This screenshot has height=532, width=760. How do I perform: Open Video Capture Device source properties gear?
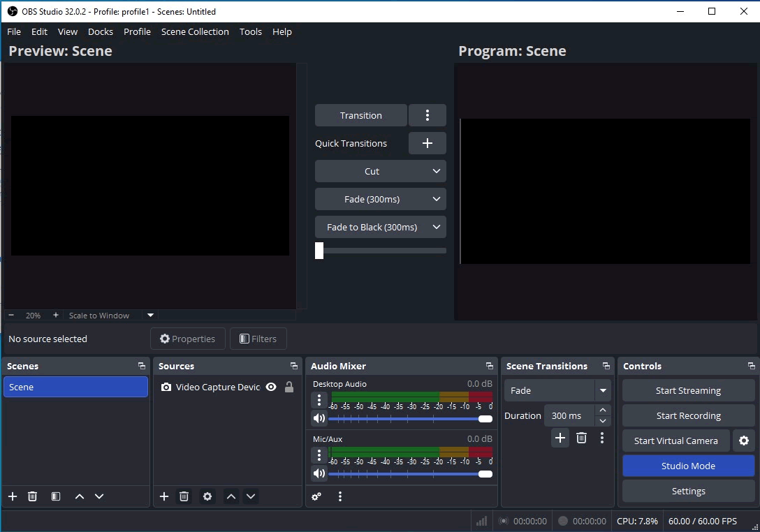207,496
